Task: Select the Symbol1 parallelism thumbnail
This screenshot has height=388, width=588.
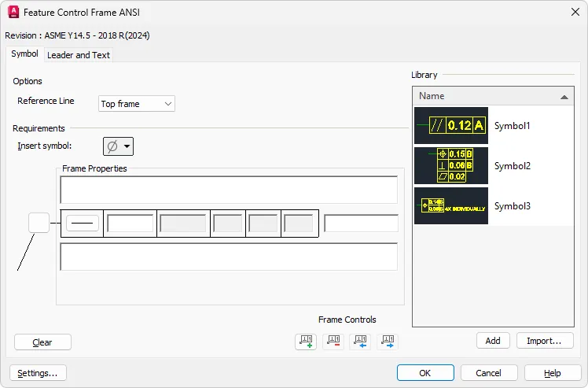Action: 450,125
